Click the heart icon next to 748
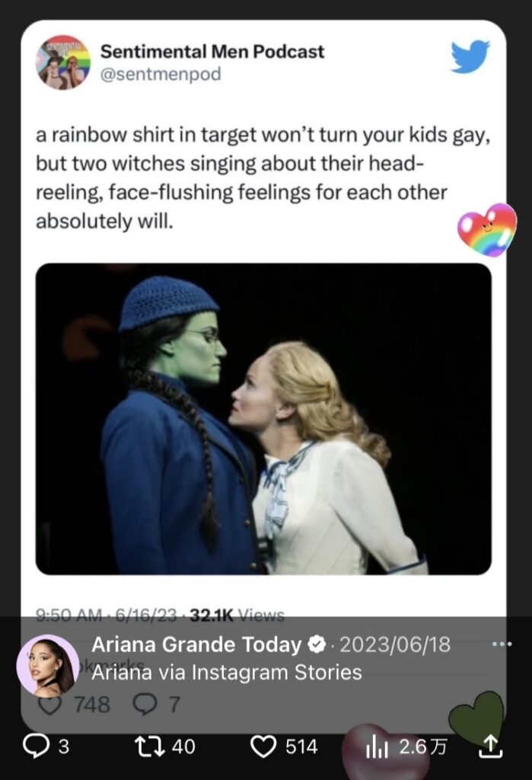The height and width of the screenshot is (780, 532). point(49,705)
